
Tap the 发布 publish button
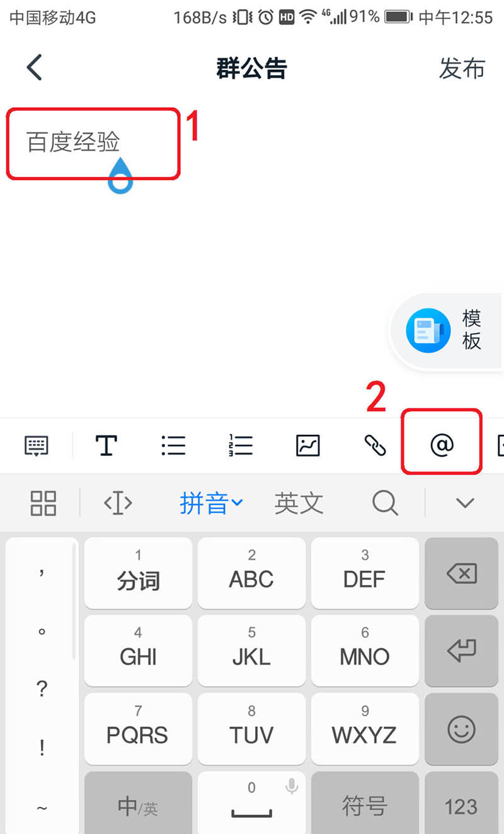point(462,68)
